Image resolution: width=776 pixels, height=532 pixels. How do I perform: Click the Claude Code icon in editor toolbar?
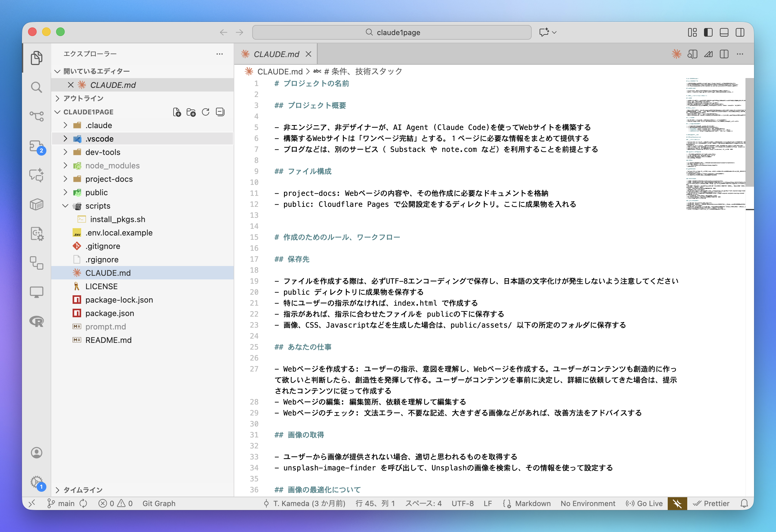677,54
